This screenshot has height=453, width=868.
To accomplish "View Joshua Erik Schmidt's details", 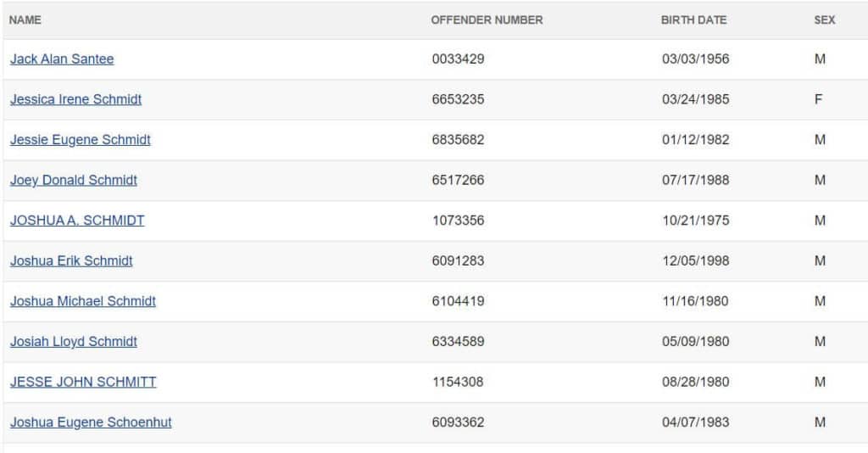I will point(71,260).
